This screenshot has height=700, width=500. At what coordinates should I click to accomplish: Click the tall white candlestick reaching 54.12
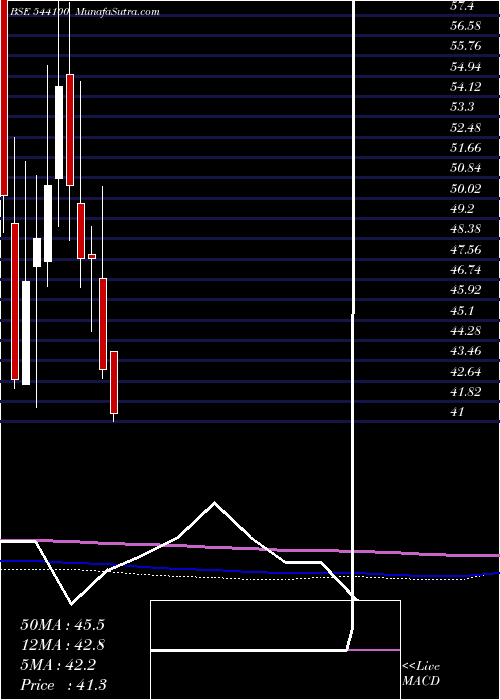pos(59,133)
